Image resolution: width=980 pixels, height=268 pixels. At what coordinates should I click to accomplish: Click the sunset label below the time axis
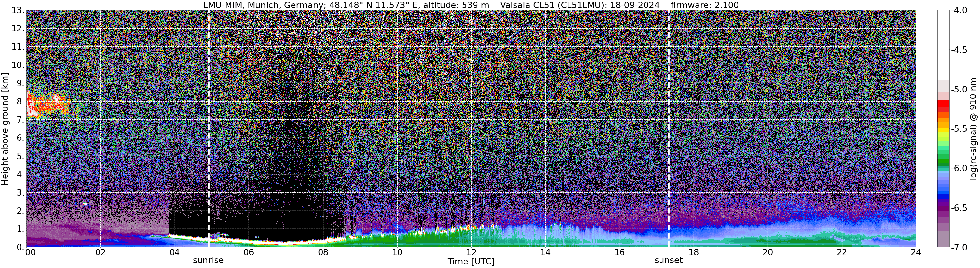coord(668,261)
